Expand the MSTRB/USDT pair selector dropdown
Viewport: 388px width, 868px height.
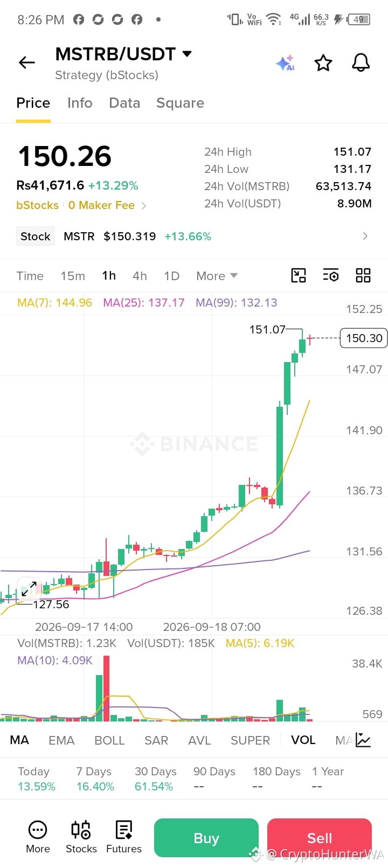[x=187, y=54]
